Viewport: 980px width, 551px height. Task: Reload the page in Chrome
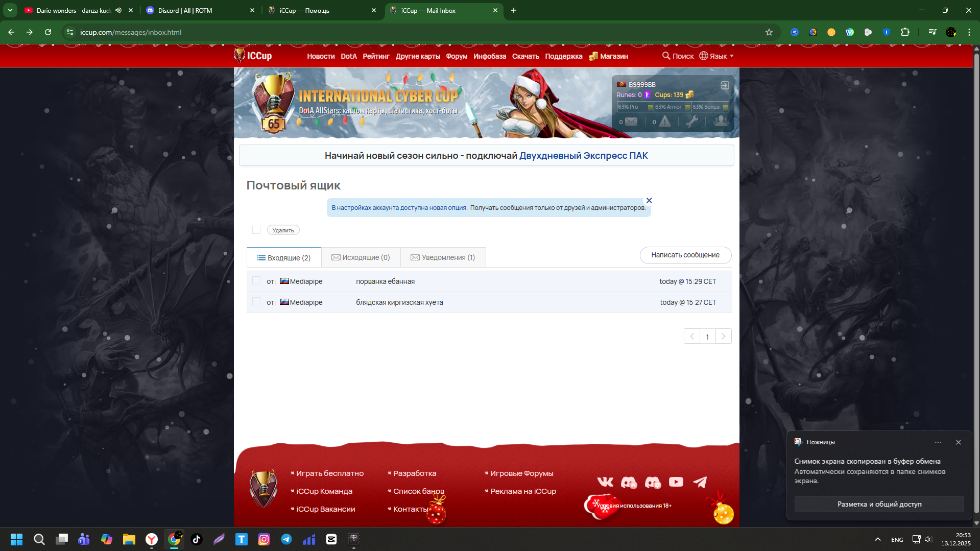click(48, 32)
